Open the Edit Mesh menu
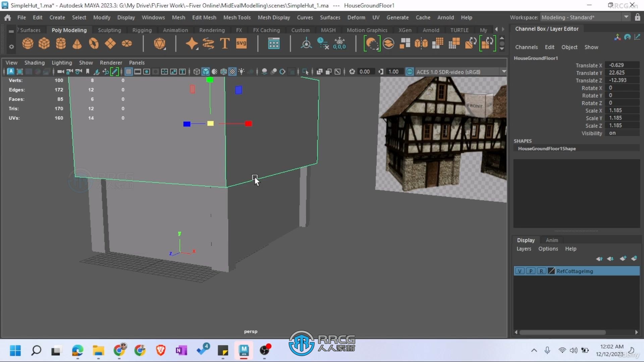 pos(204,17)
